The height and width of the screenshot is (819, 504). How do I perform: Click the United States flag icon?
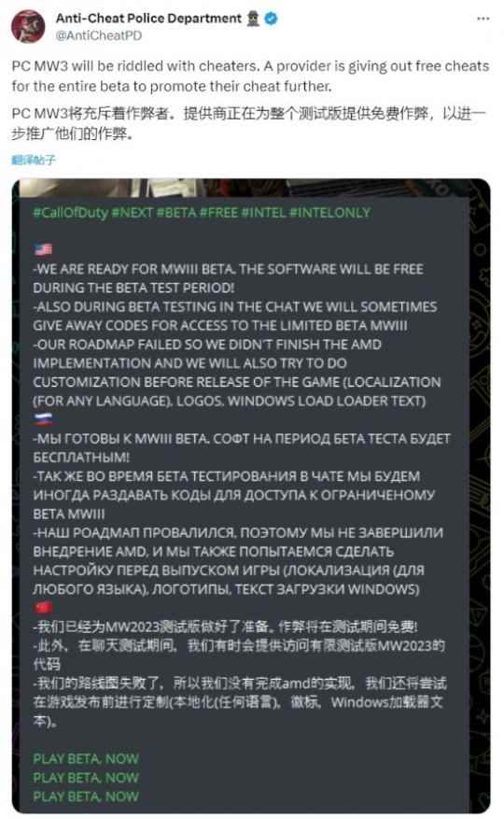[x=43, y=249]
